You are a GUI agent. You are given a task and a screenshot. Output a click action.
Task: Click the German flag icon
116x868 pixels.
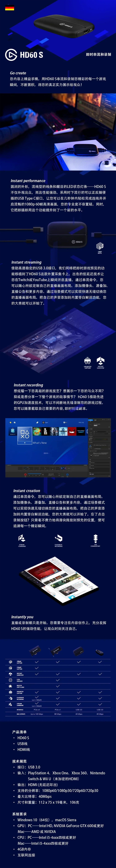9,8
